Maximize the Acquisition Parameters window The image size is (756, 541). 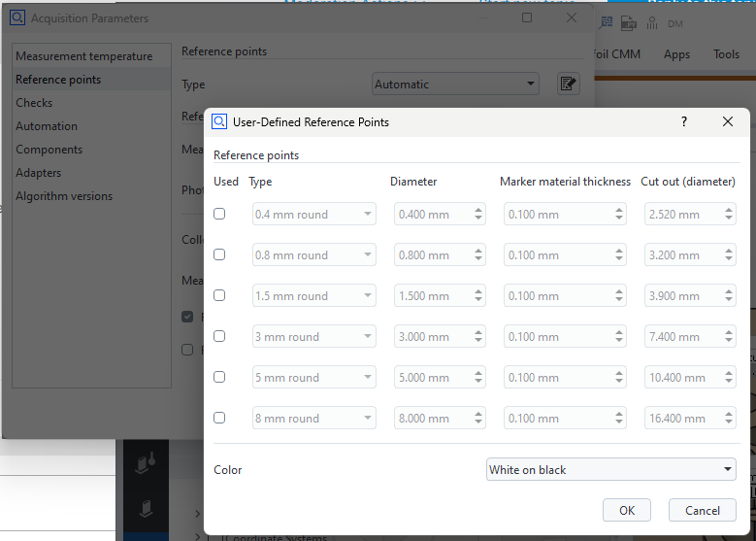(x=527, y=17)
